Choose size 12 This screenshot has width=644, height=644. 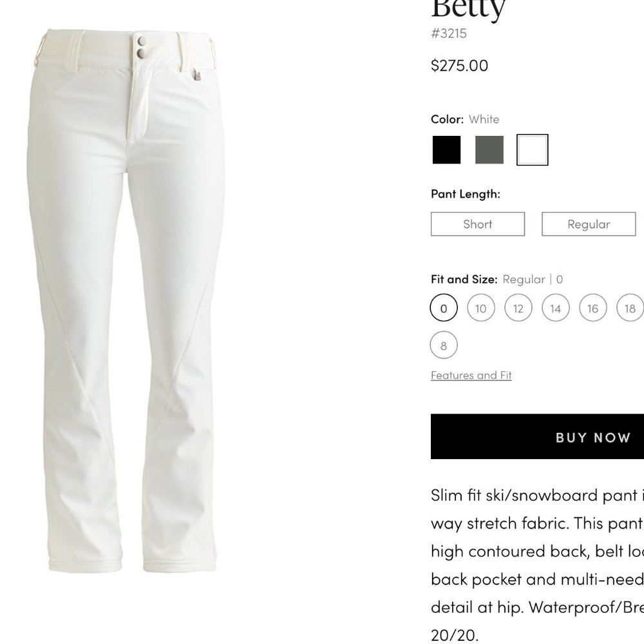pos(518,308)
